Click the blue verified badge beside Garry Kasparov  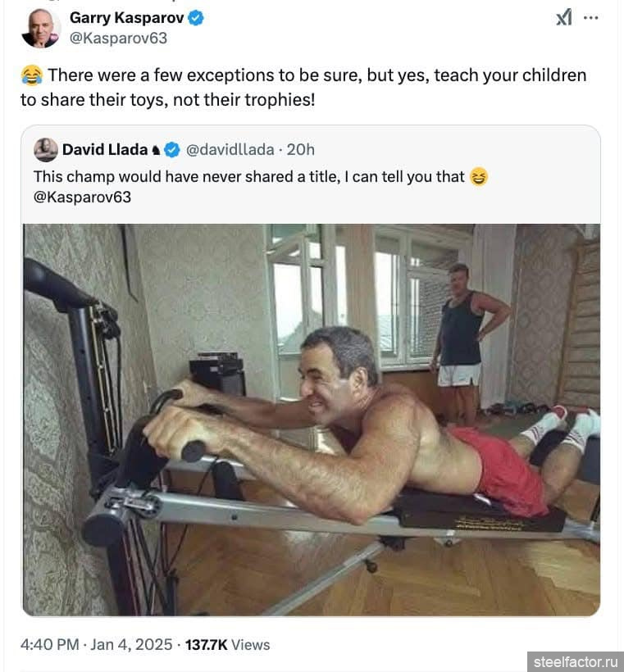[196, 17]
